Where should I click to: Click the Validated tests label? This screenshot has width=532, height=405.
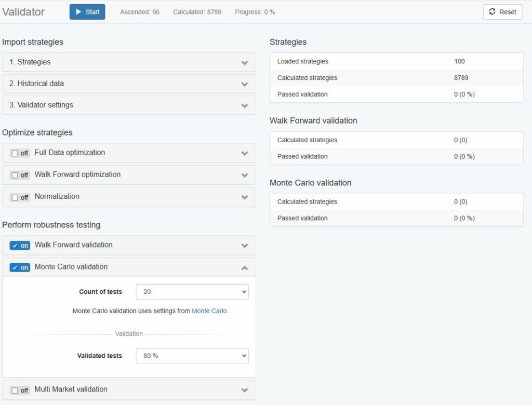99,356
